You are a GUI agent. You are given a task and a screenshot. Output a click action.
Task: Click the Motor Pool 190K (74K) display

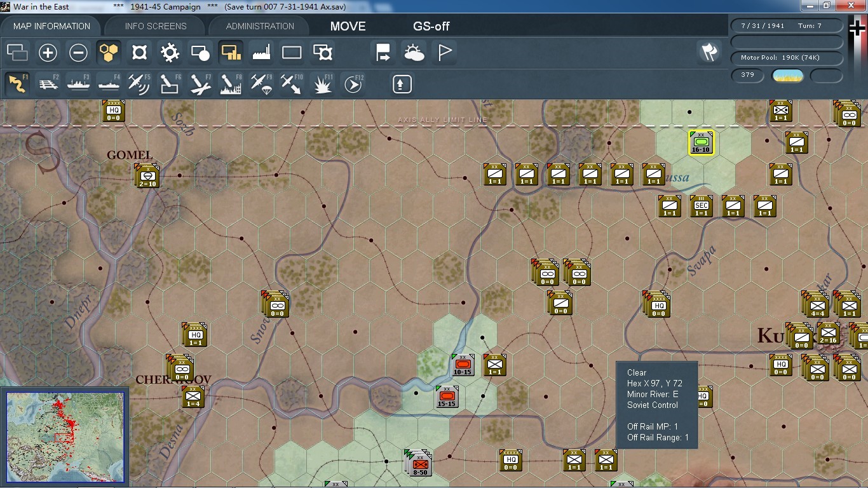787,58
